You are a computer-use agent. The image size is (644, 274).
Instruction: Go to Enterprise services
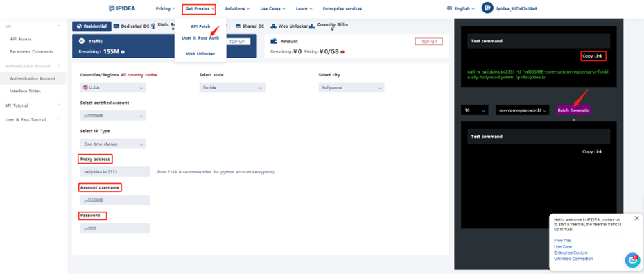click(x=342, y=8)
